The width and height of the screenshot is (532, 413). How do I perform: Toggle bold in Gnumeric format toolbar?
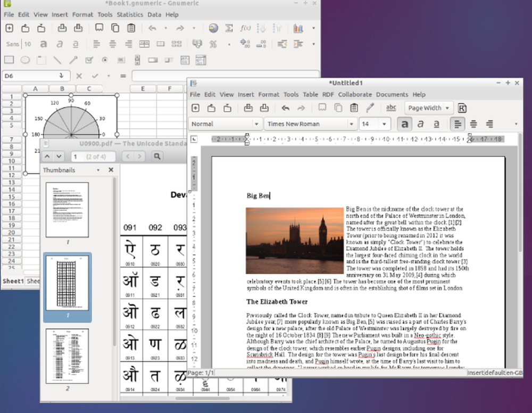pos(44,44)
